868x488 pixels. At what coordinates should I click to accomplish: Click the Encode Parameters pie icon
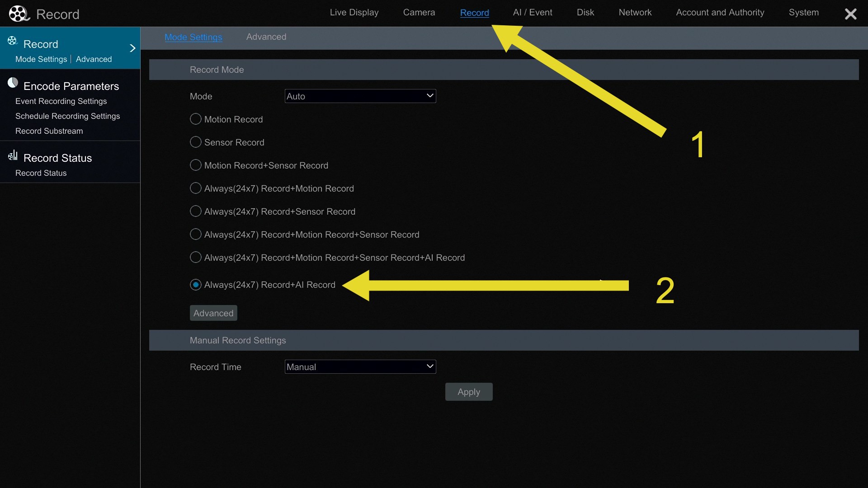13,83
